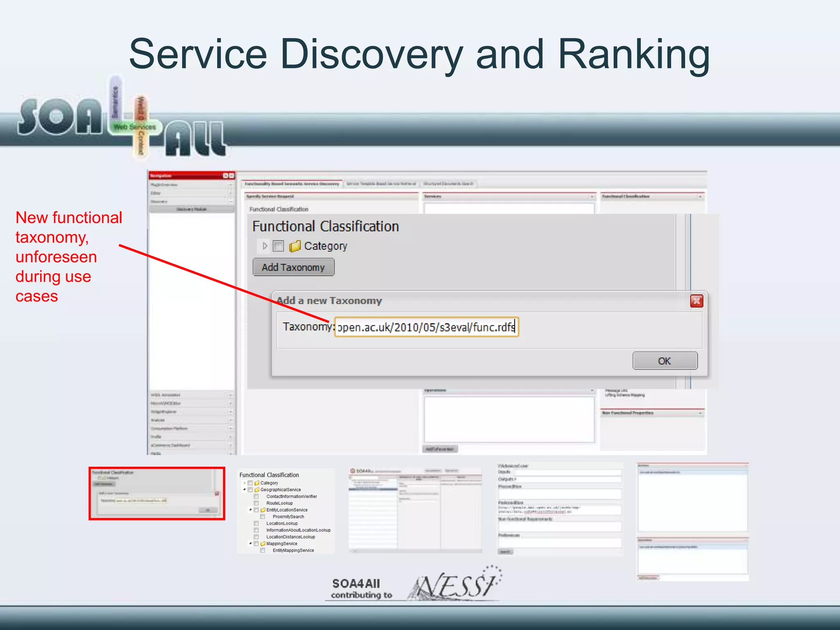This screenshot has width=840, height=630.
Task: Collapse the EntityLocationService tree node
Action: pyautogui.click(x=251, y=510)
